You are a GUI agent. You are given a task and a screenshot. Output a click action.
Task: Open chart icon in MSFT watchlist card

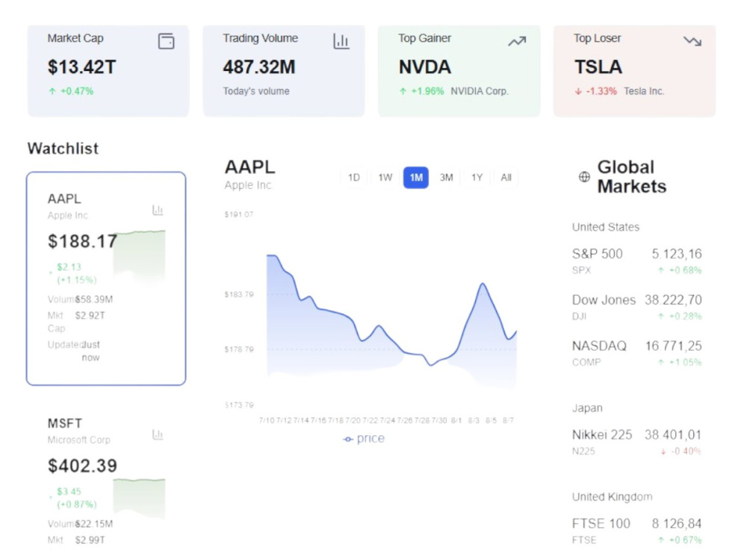(158, 435)
